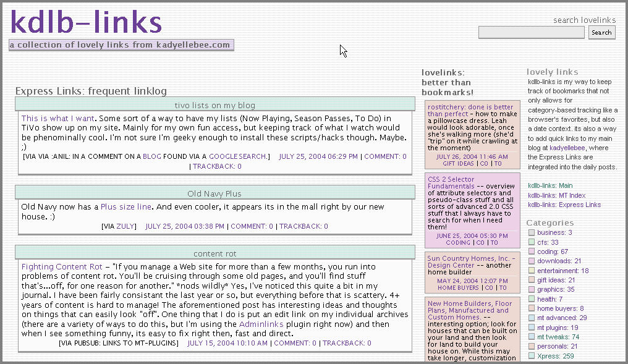Click into the search lovelinks text field

(531, 33)
